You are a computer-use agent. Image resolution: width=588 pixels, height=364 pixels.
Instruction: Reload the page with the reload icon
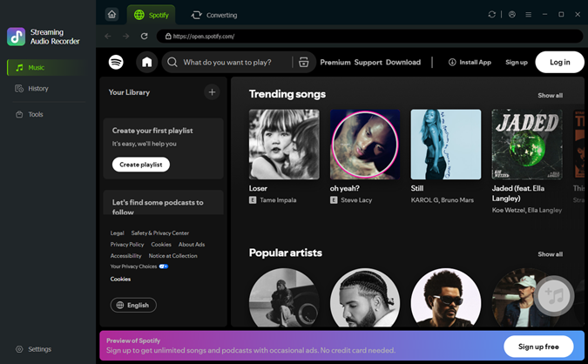point(144,36)
